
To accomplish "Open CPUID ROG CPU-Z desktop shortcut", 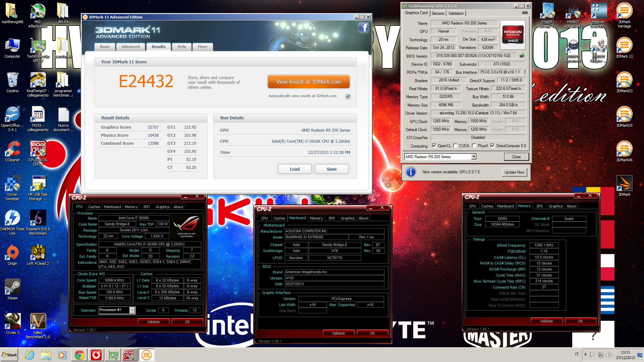I will 38,154.
